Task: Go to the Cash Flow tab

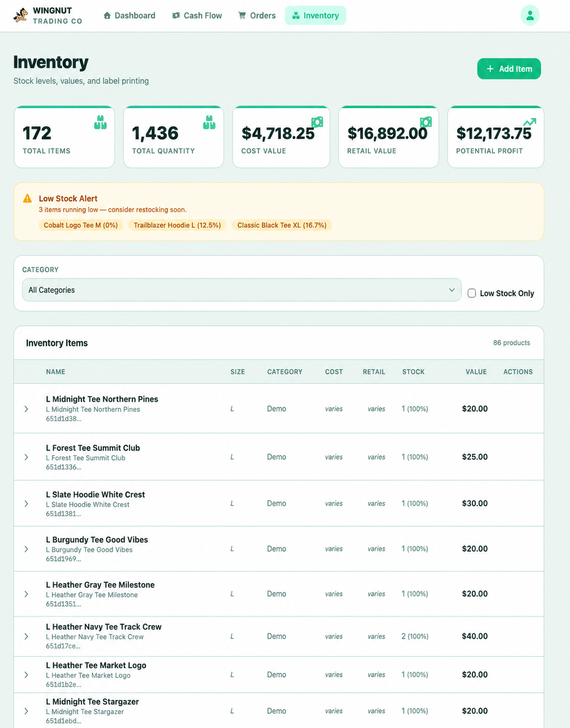Action: click(x=197, y=15)
